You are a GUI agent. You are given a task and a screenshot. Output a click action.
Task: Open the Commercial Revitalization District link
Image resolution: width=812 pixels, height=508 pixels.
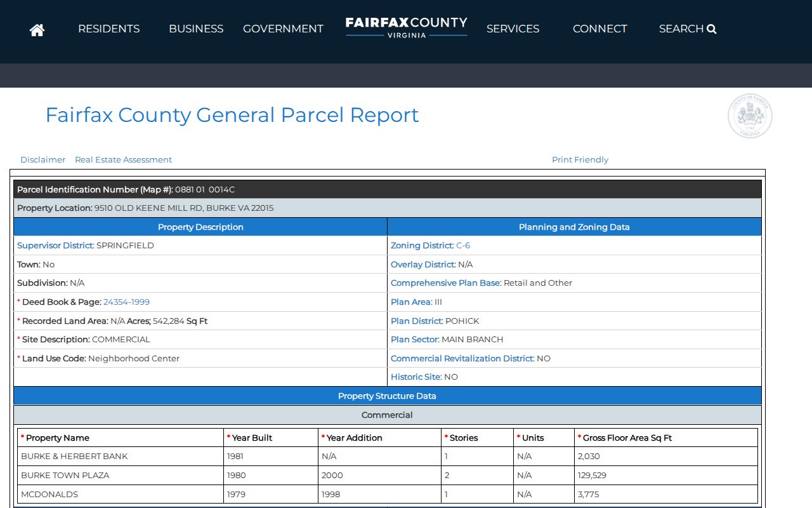(462, 358)
